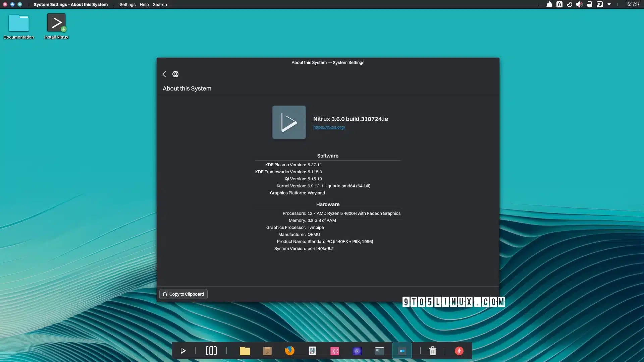The height and width of the screenshot is (362, 644).
Task: Open the Help menu in top bar
Action: (144, 4)
